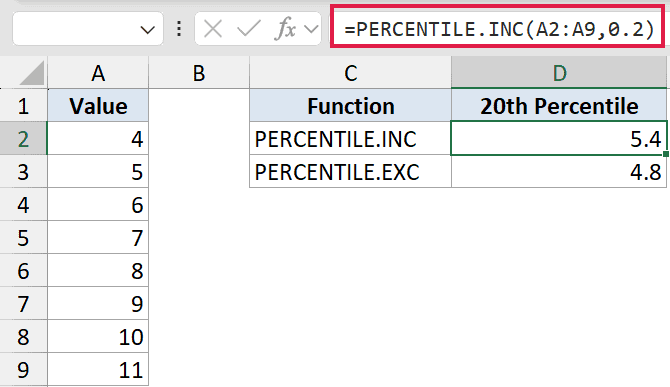Select column C header

click(x=350, y=73)
